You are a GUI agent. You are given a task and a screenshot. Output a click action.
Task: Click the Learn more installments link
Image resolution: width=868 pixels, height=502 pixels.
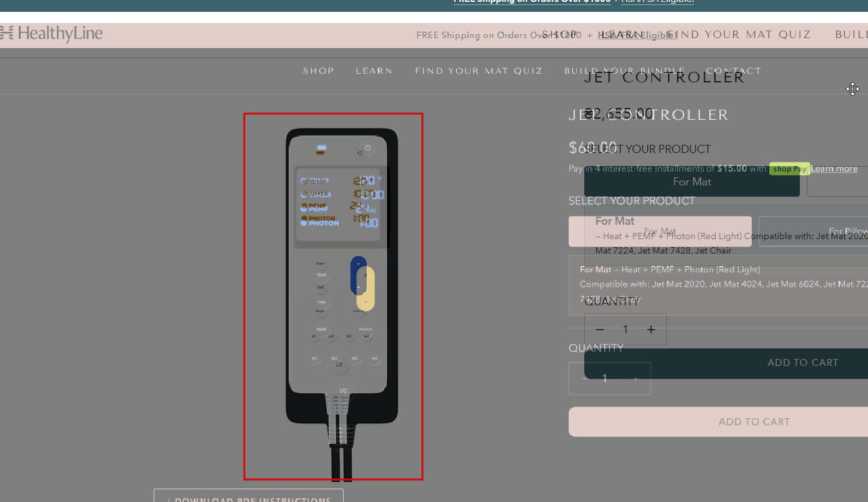pyautogui.click(x=834, y=169)
